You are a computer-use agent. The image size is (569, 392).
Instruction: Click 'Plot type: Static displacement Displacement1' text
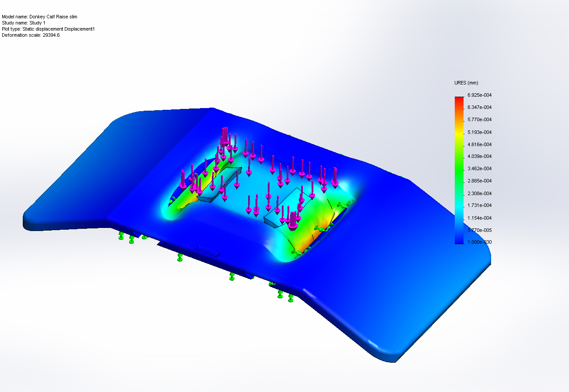(48, 29)
